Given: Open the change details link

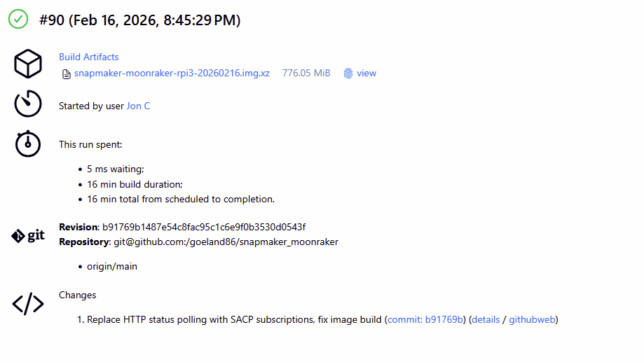Looking at the screenshot, I should (x=486, y=319).
